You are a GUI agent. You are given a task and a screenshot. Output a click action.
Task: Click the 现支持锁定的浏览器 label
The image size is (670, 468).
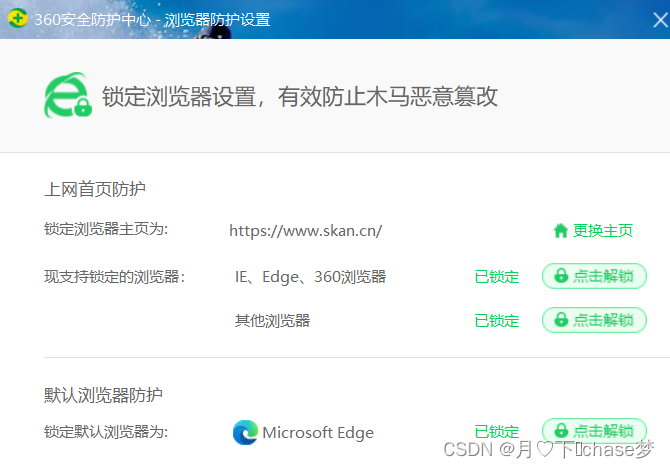point(114,277)
